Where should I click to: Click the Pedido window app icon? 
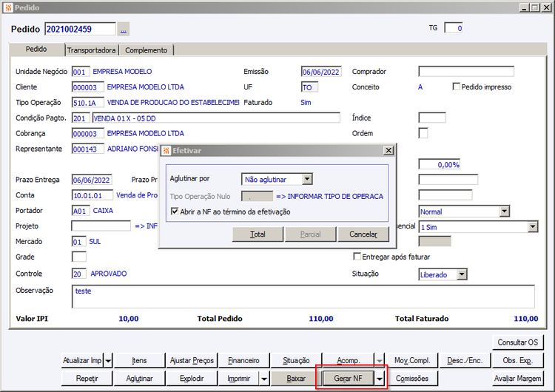pos(8,7)
